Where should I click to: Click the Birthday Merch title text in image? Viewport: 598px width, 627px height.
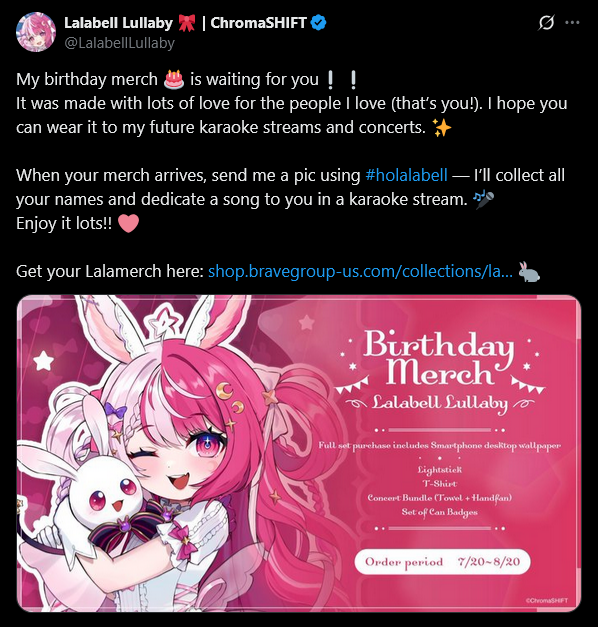(x=439, y=357)
